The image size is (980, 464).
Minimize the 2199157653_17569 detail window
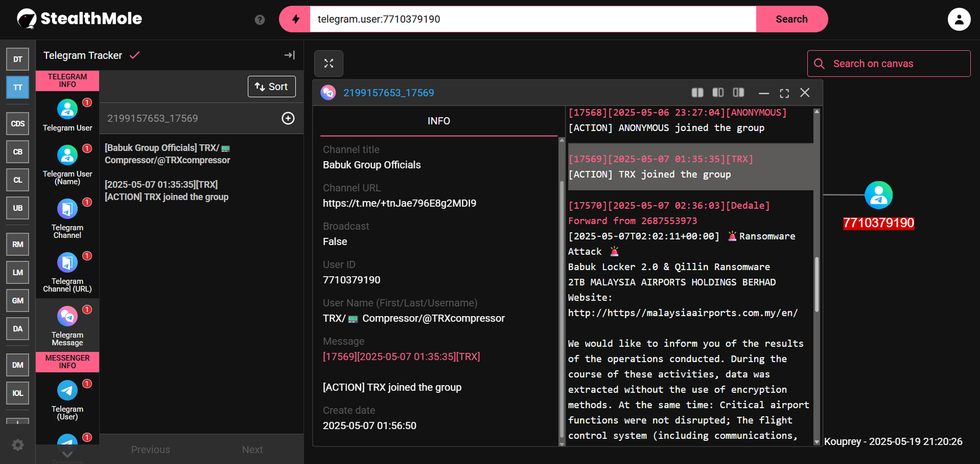tap(764, 93)
